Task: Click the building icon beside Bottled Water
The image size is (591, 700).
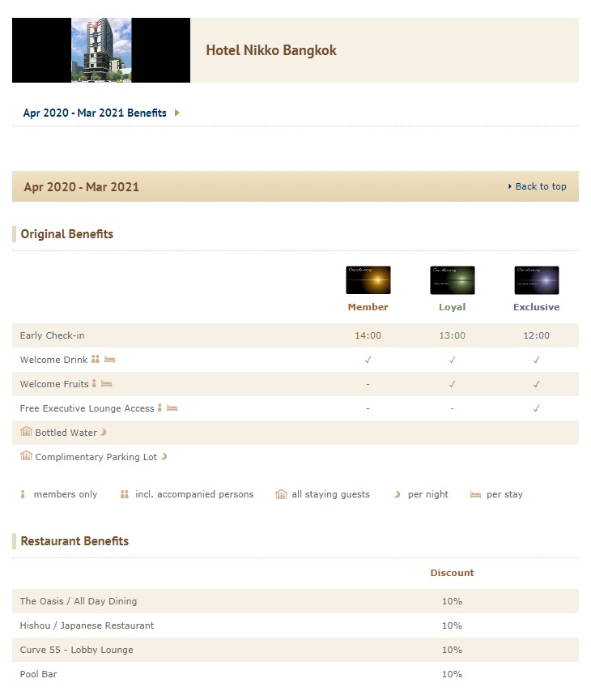Action: pos(26,433)
